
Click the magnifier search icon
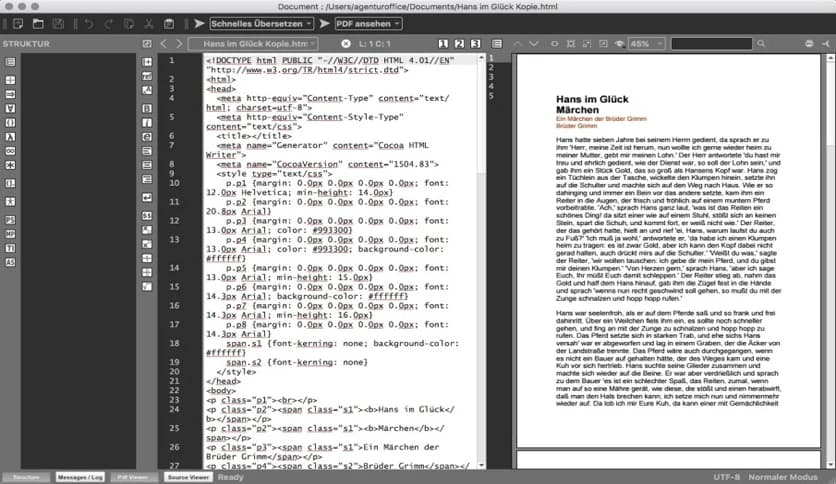[x=761, y=44]
